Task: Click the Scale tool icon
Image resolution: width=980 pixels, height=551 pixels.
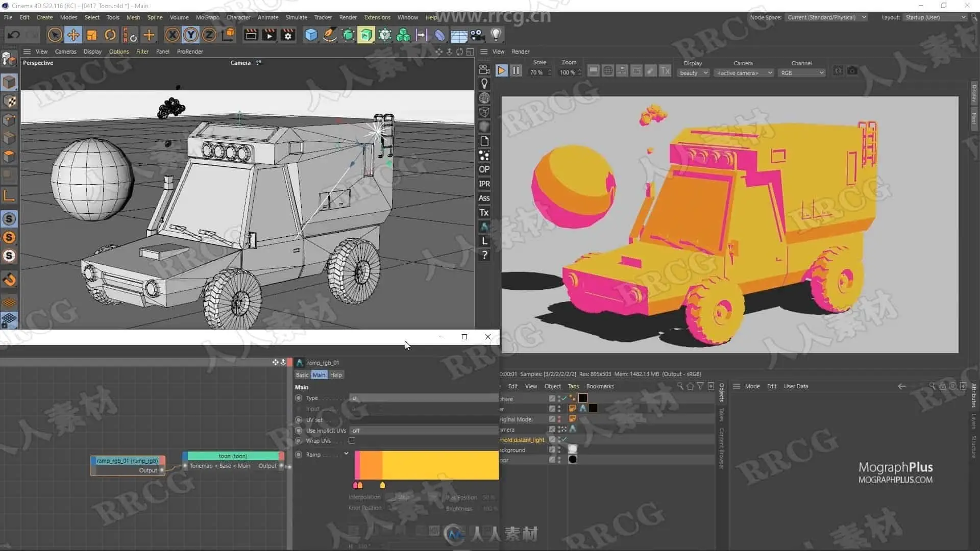Action: pos(92,35)
